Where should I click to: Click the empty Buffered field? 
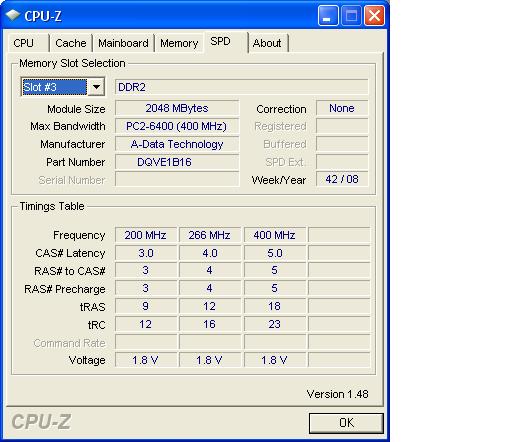342,144
